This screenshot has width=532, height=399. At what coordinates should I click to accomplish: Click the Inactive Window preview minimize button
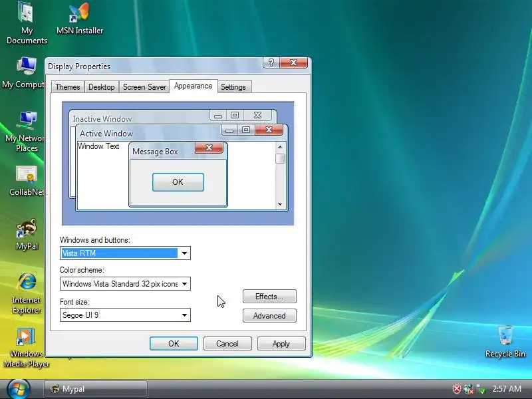218,115
